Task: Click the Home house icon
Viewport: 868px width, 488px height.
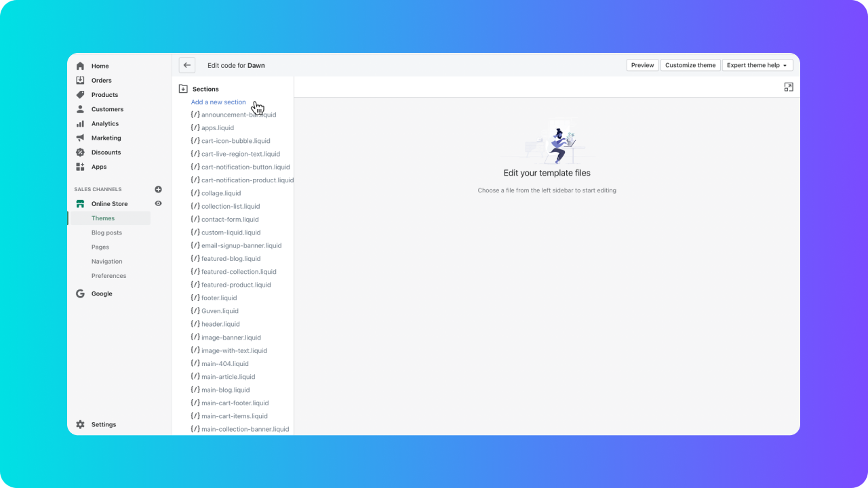Action: click(x=80, y=66)
